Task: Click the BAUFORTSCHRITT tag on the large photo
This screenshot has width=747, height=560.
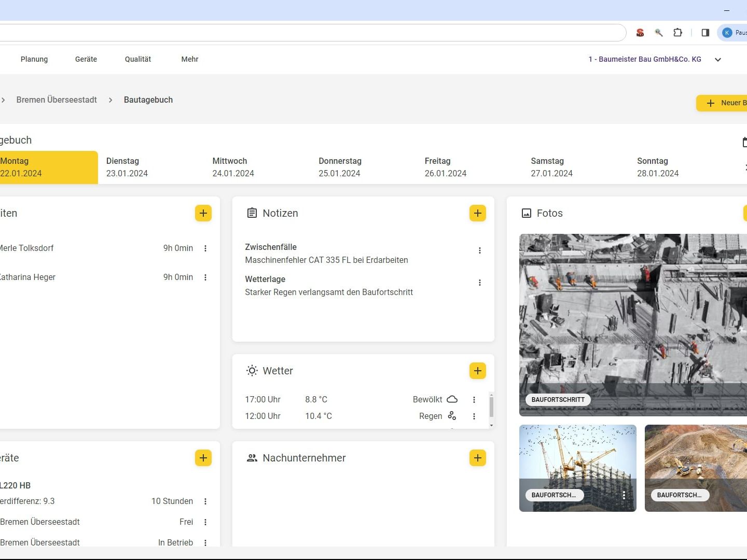Action: click(x=558, y=400)
